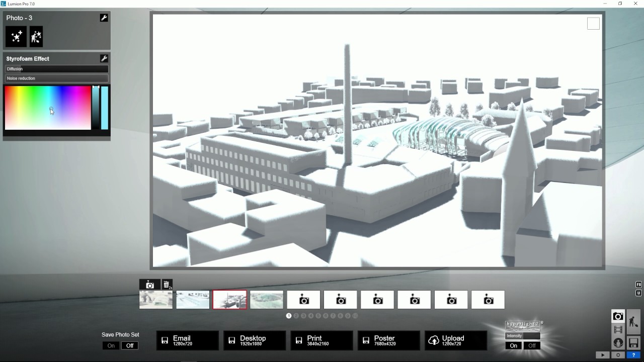
Task: Click the seventh empty camera photo slot
Action: click(378, 300)
